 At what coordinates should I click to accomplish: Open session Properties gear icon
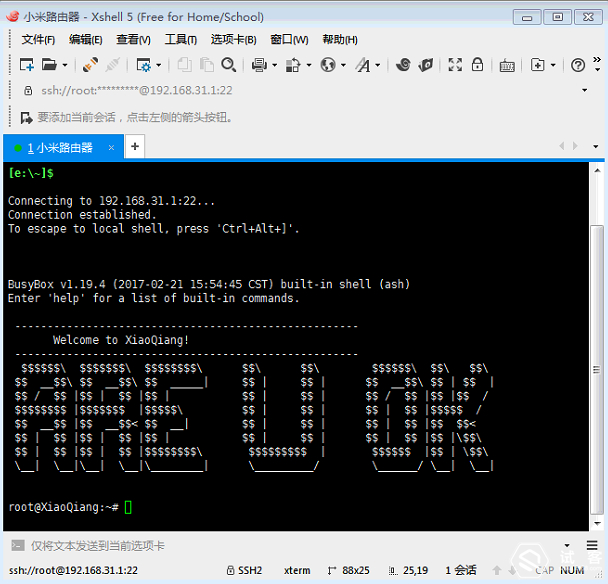(143, 65)
